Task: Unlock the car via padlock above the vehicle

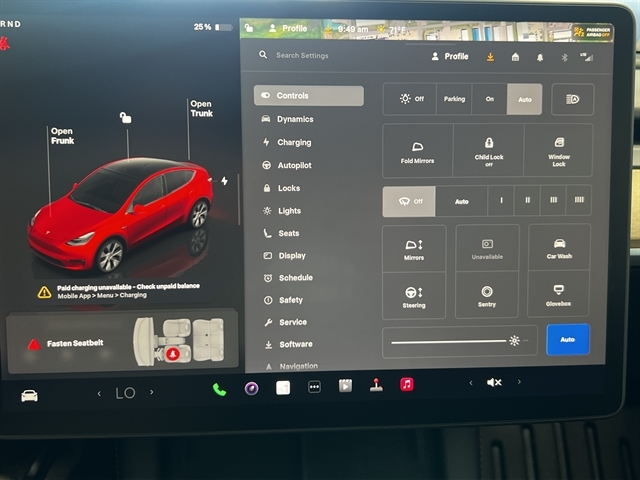Action: coord(125,118)
